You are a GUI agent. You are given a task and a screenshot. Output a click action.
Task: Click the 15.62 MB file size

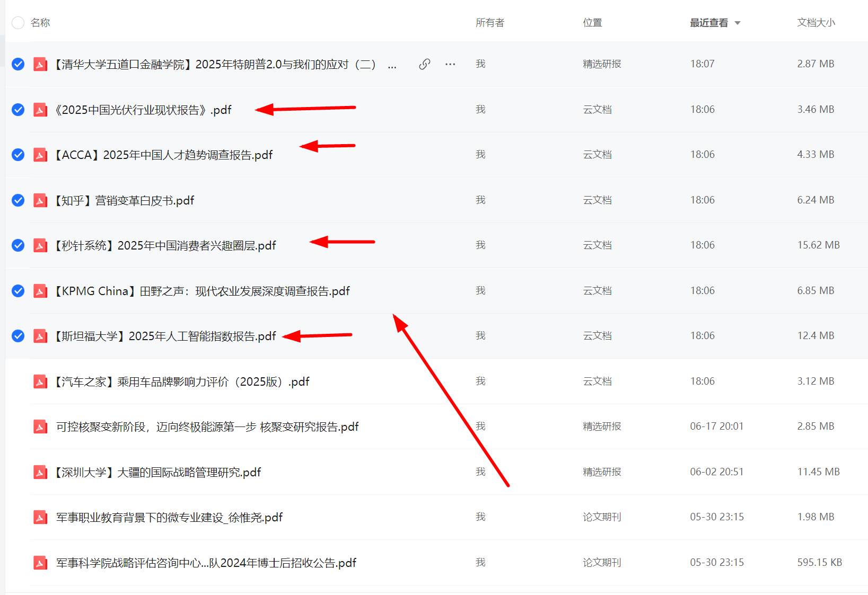coord(819,245)
